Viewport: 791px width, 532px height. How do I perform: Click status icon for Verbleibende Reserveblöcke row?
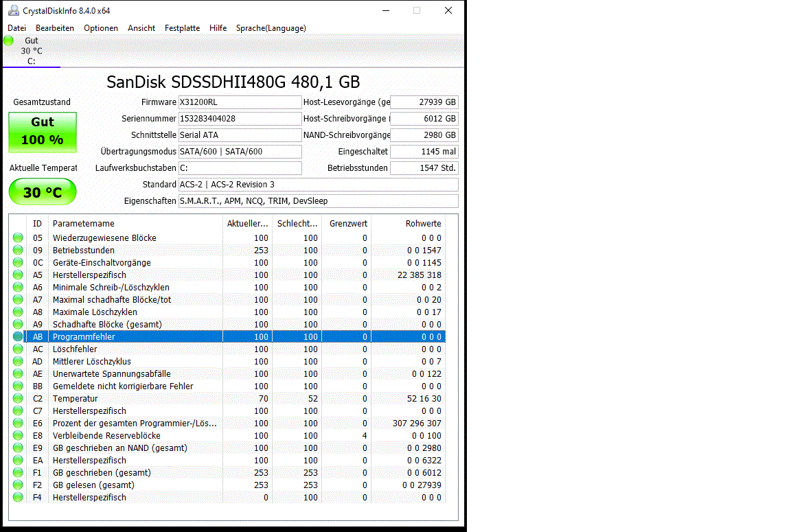pyautogui.click(x=18, y=435)
